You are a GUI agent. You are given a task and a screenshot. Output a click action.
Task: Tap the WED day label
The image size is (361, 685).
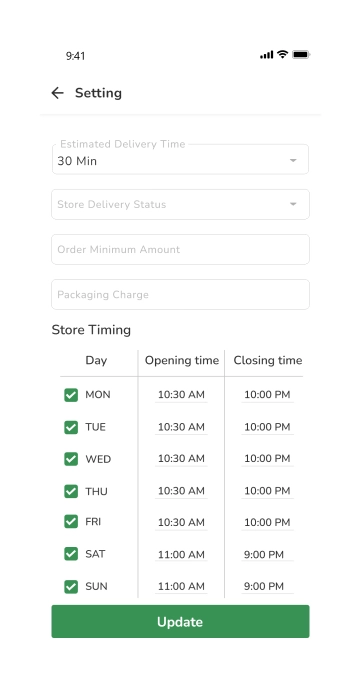click(x=98, y=460)
